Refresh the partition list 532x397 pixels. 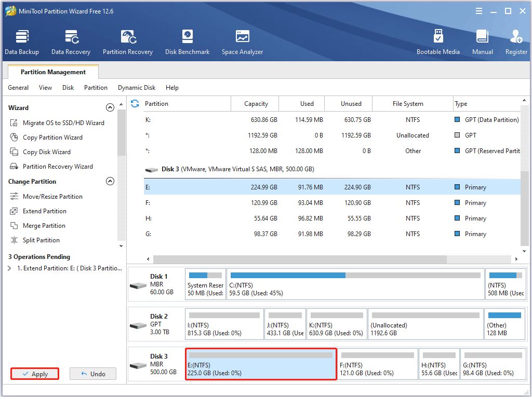135,103
